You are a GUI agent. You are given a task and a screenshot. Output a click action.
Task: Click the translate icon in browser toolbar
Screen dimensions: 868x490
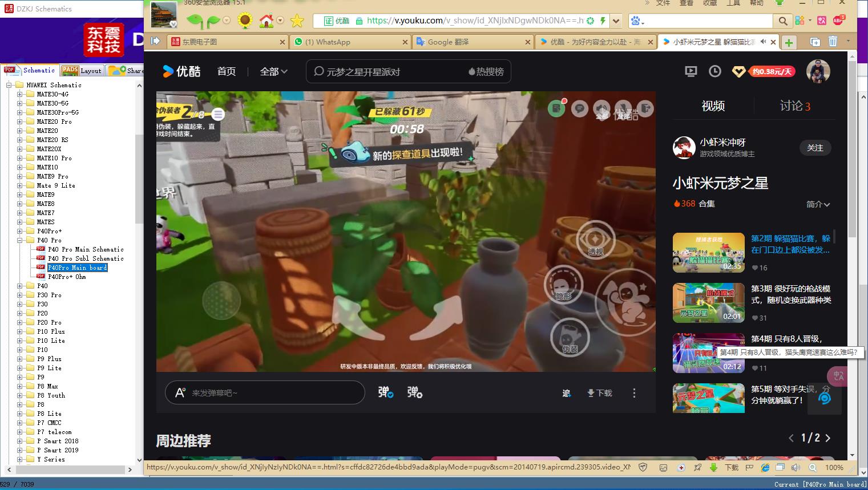(822, 21)
